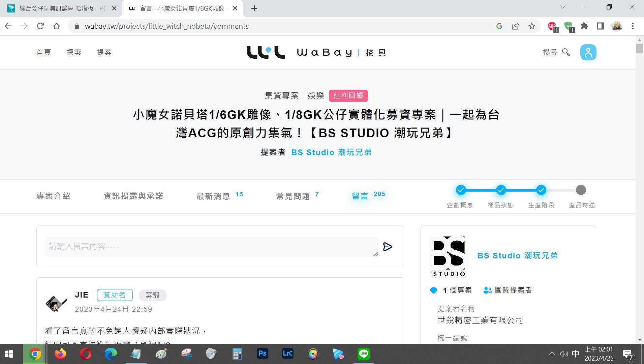This screenshot has width=644, height=364.
Task: Open LINE from the taskbar
Action: coord(363,354)
